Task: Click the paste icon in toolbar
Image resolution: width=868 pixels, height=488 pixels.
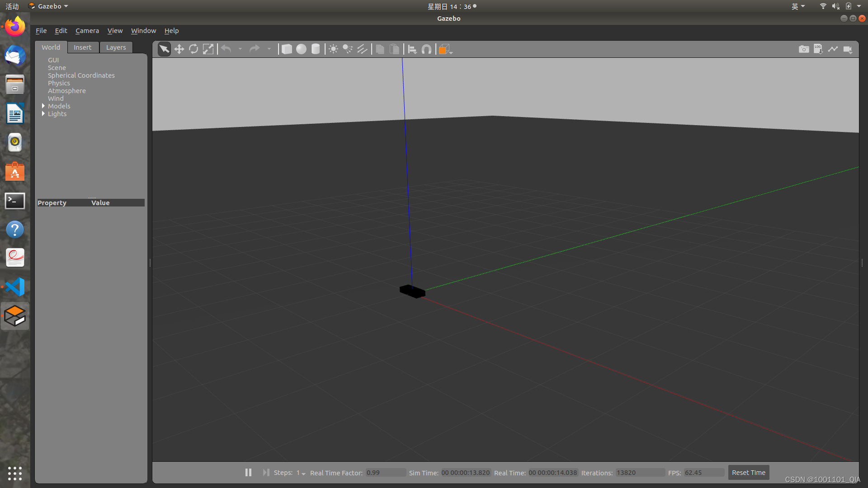Action: click(394, 49)
